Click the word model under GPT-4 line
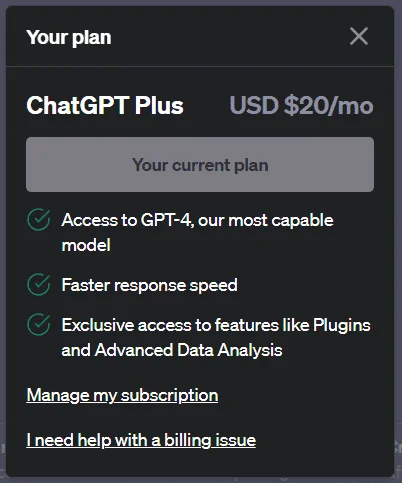 [86, 245]
